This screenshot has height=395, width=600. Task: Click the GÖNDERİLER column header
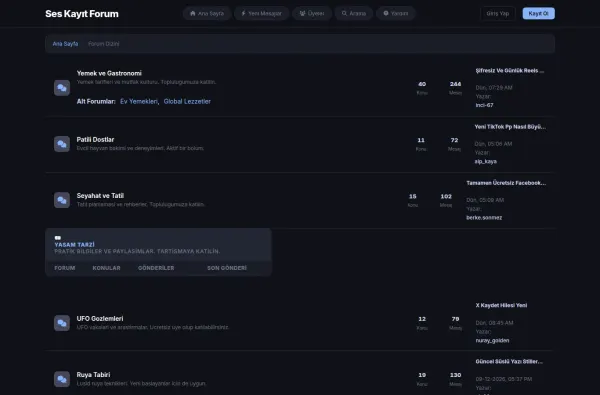(156, 268)
